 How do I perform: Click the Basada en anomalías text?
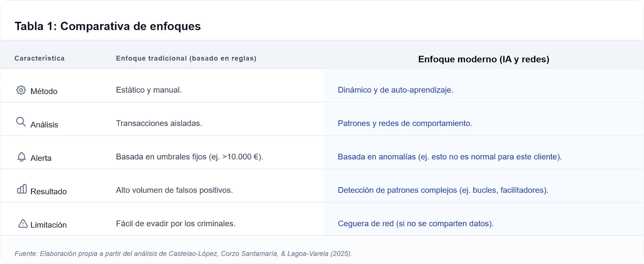point(449,157)
